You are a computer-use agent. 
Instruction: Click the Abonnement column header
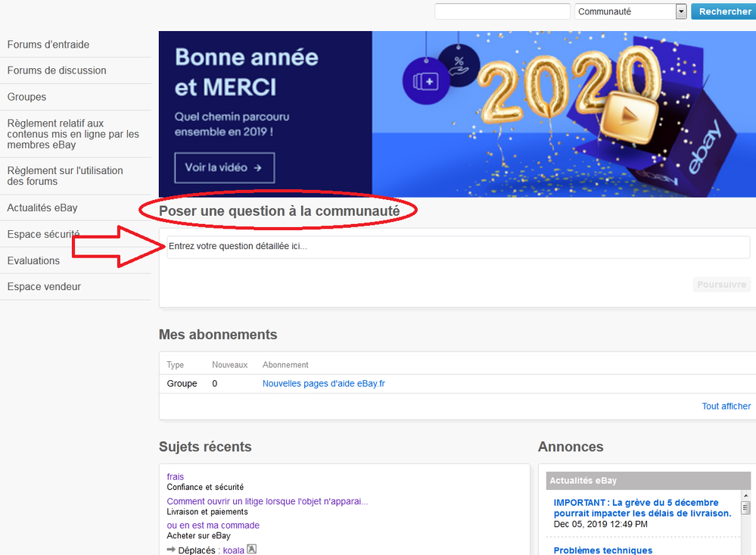[285, 365]
